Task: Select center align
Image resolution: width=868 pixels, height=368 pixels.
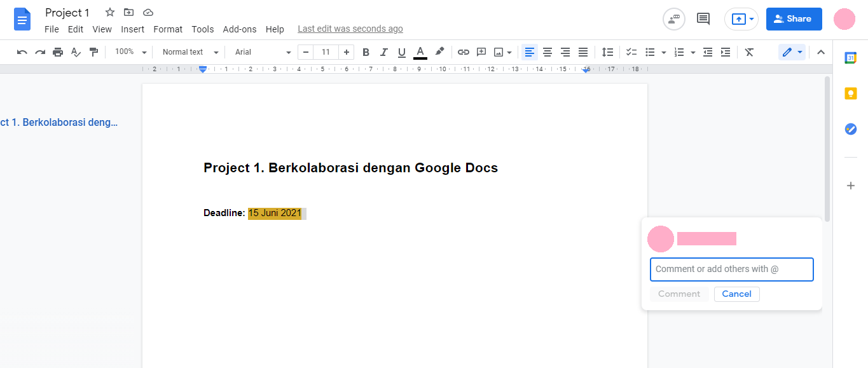Action: 547,52
